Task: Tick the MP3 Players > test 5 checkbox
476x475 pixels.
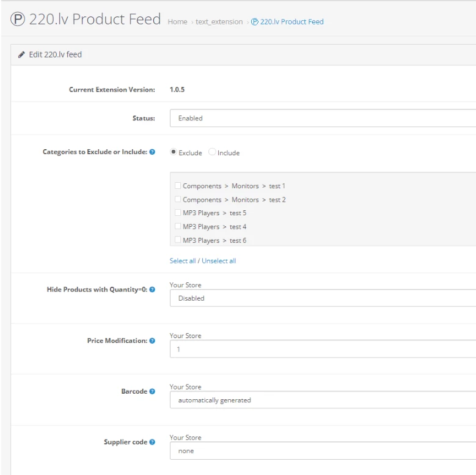Action: click(178, 213)
